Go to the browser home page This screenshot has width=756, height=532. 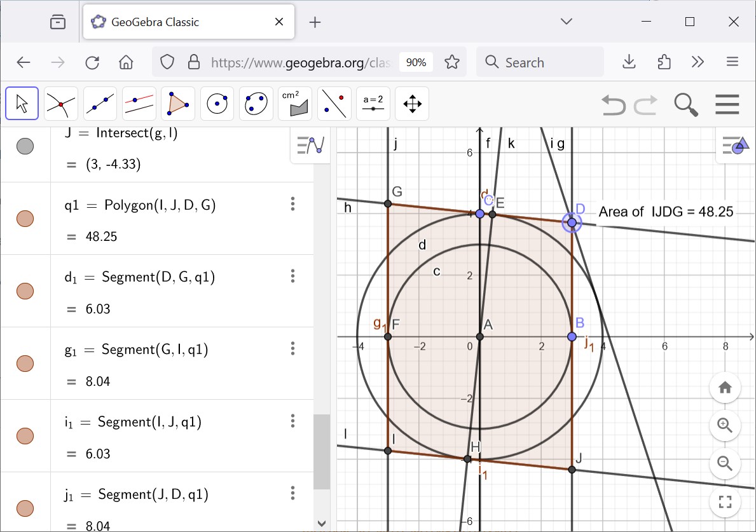[126, 62]
